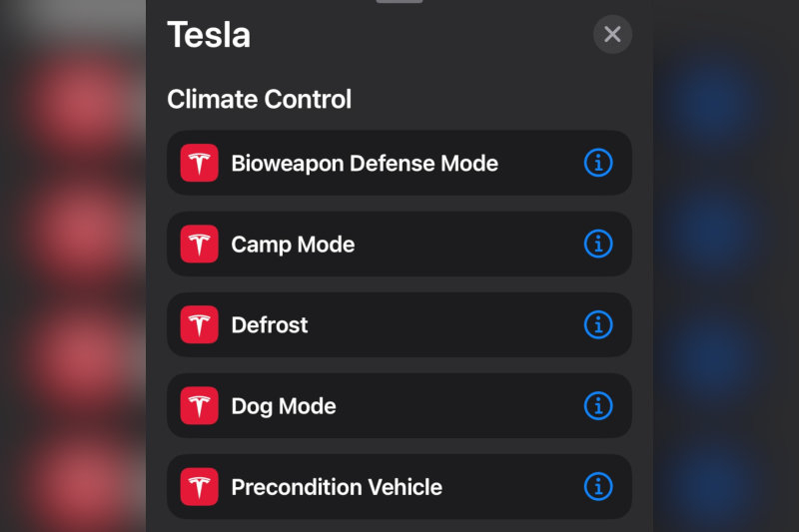Tap the Tesla logo beside Defrost
This screenshot has height=532, width=799.
point(199,324)
